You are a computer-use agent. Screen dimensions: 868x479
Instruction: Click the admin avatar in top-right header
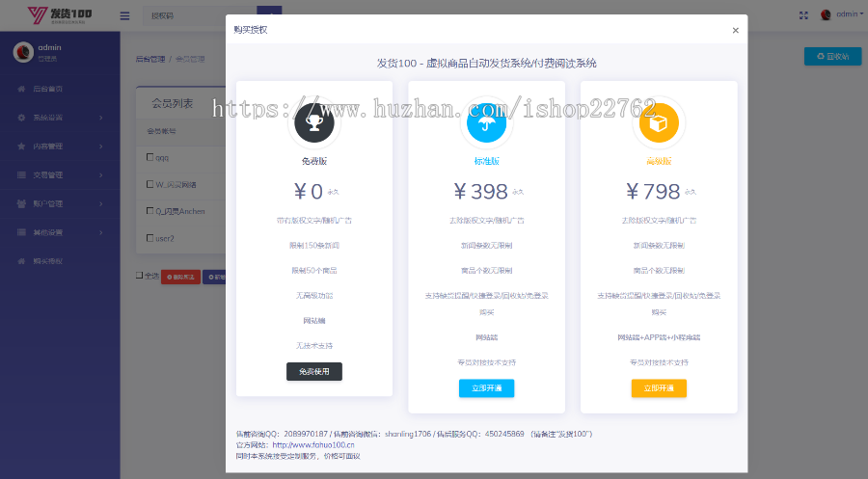826,14
